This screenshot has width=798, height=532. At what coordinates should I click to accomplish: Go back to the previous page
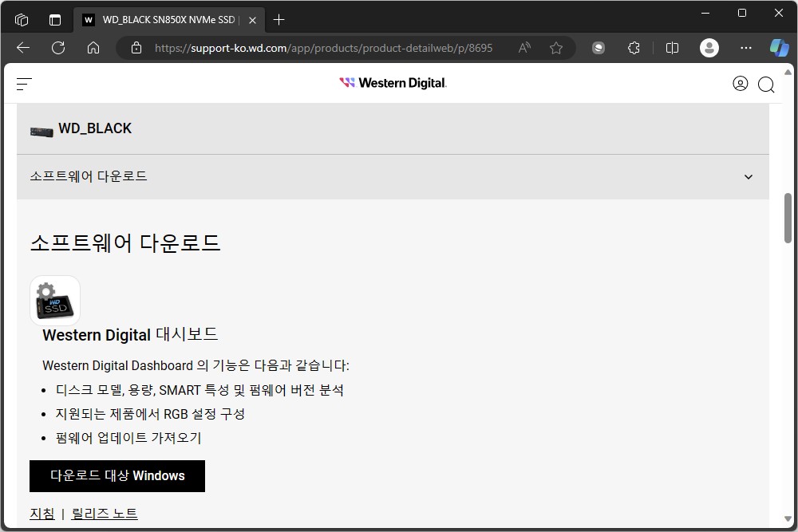pos(23,48)
